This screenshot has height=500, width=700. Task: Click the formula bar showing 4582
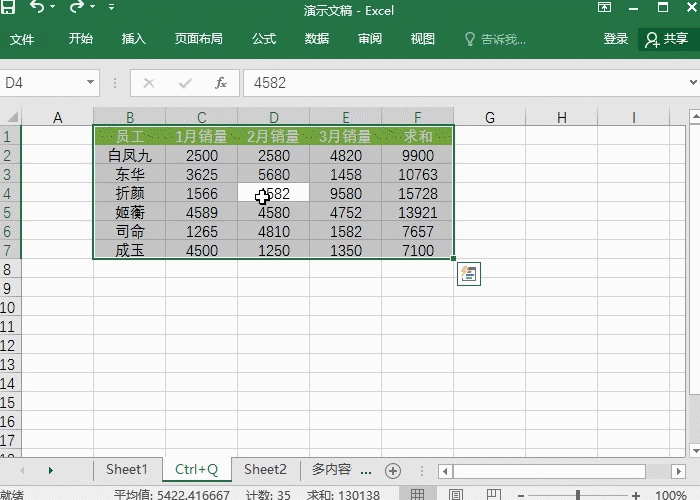[464, 83]
